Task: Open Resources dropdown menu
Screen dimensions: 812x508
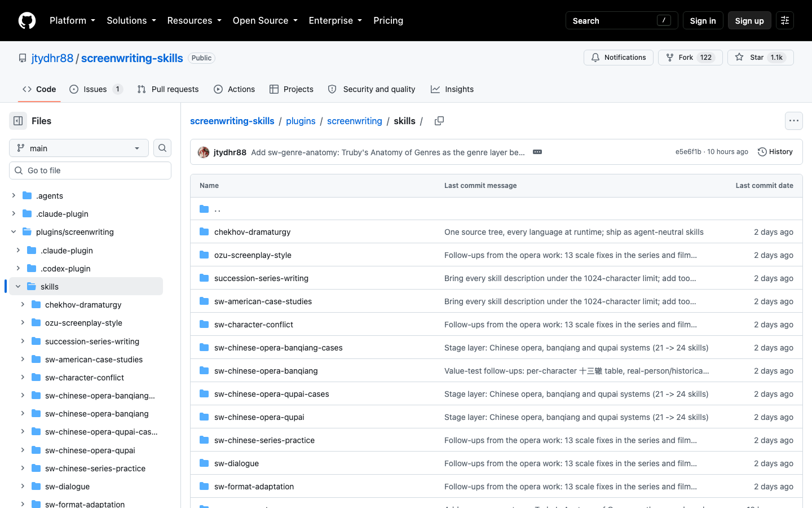Action: 195,20
